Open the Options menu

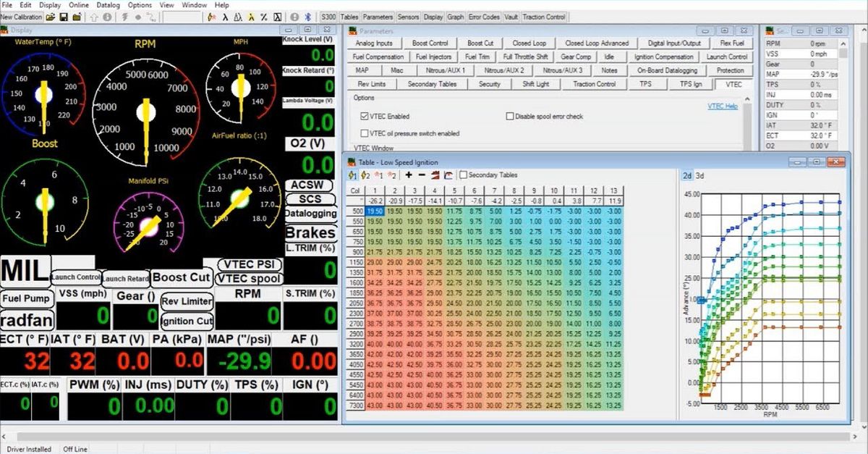pos(142,4)
